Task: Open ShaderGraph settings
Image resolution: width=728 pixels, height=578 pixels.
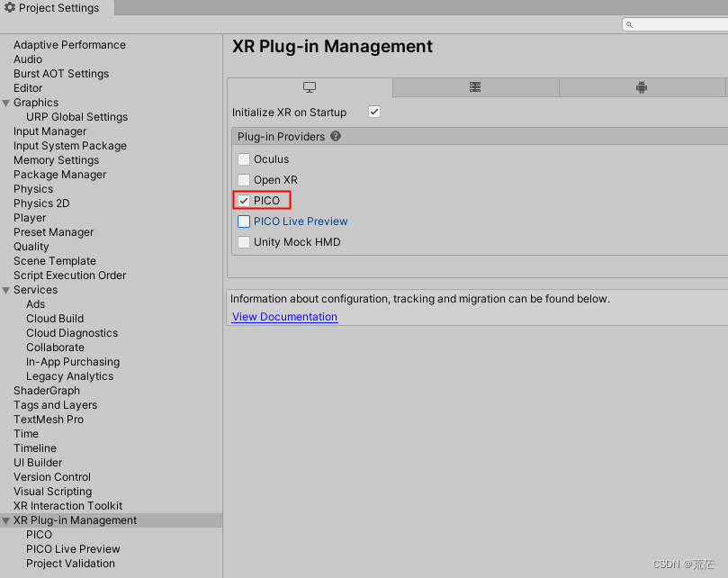Action: [x=47, y=391]
